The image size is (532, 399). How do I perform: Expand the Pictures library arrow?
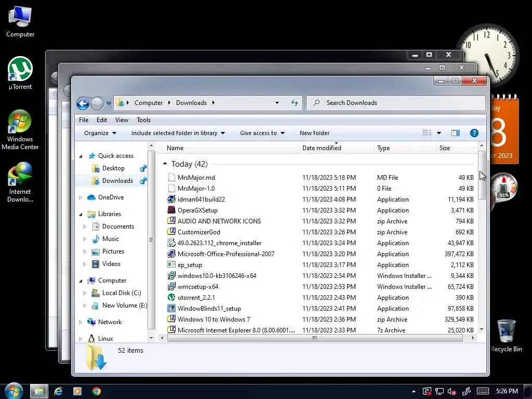(85, 251)
